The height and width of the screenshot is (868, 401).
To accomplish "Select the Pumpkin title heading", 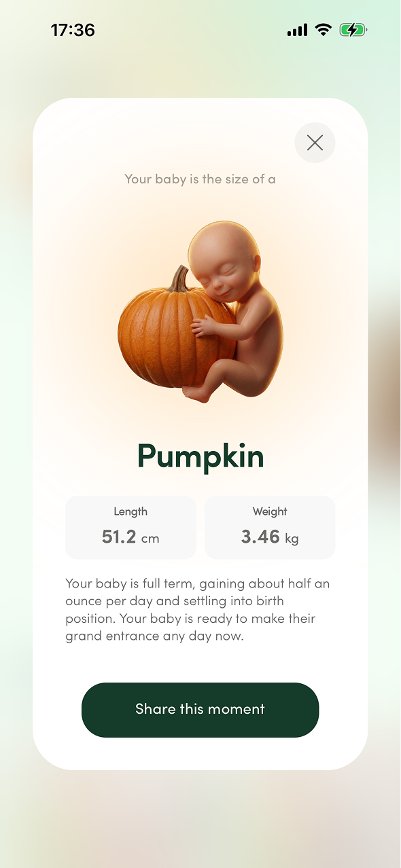I will point(201,456).
